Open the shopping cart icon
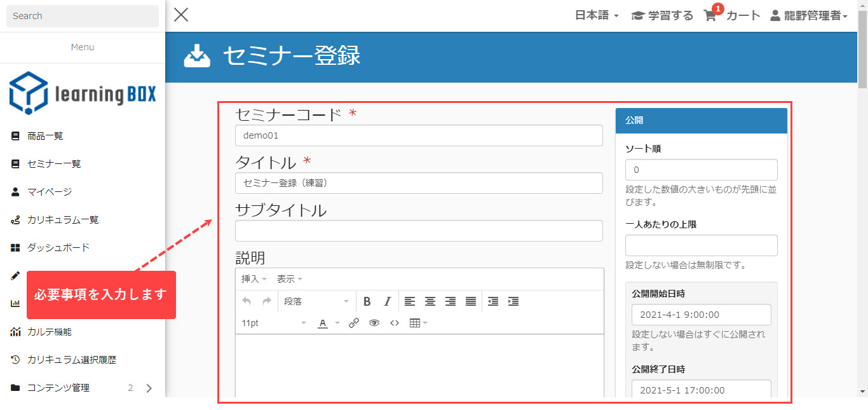868x410 pixels. click(x=710, y=16)
